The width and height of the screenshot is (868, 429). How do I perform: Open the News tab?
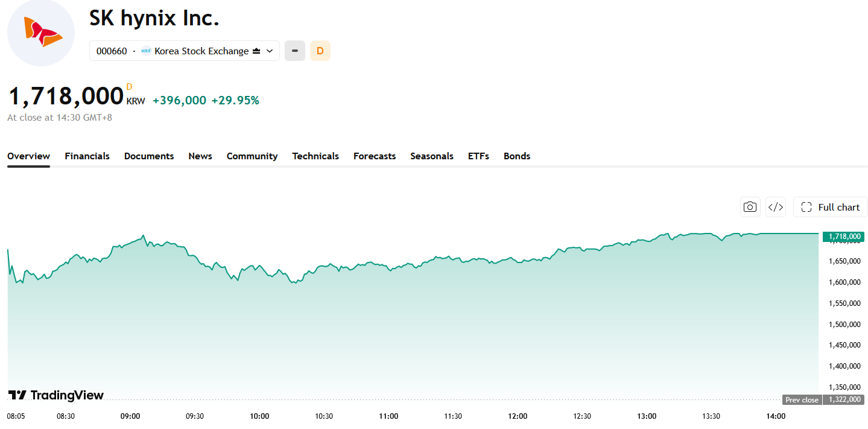point(200,156)
